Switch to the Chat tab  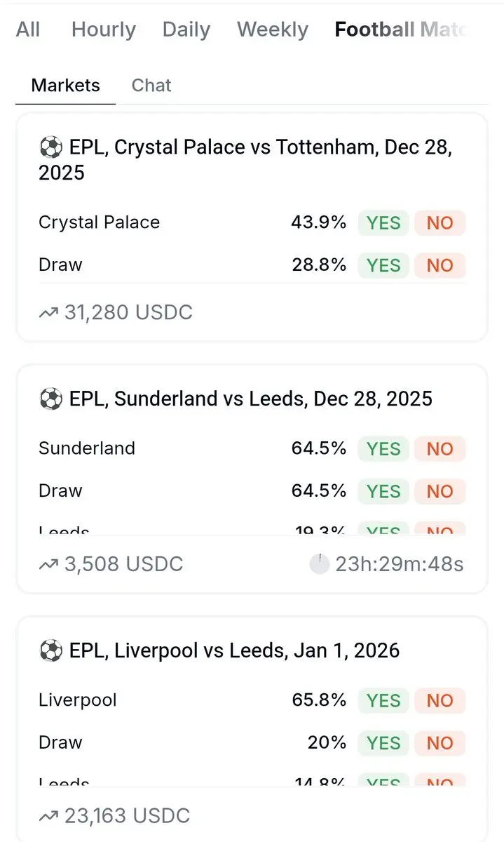coord(151,86)
